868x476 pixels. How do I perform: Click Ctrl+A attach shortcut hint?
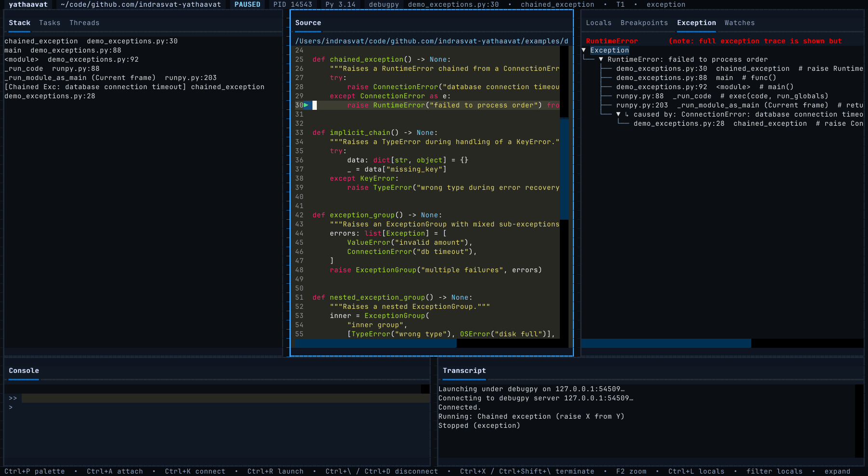115,471
